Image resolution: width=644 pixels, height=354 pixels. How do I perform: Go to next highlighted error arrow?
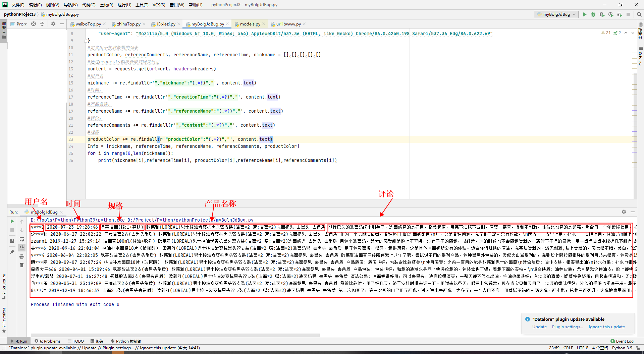tap(633, 33)
